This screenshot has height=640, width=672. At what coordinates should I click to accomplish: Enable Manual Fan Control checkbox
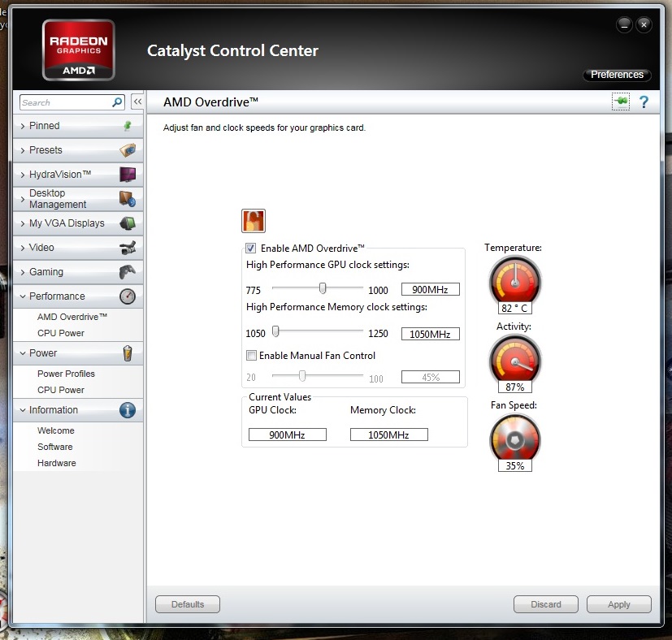[x=252, y=356]
